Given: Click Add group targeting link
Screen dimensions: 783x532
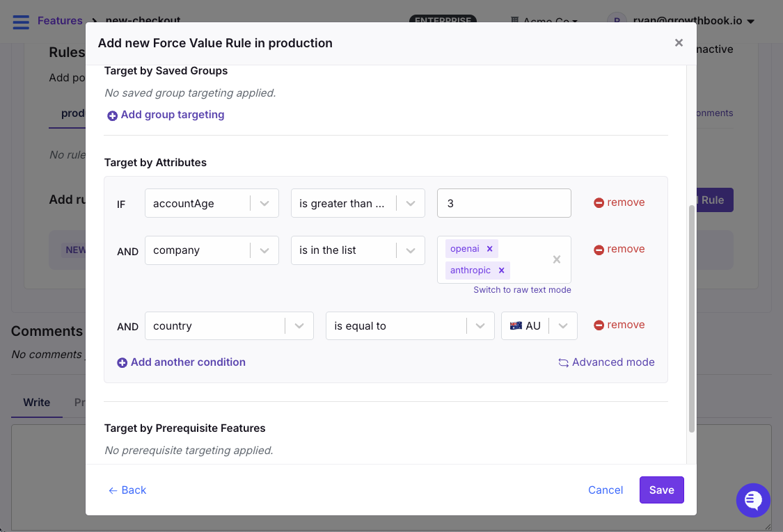Looking at the screenshot, I should (166, 115).
